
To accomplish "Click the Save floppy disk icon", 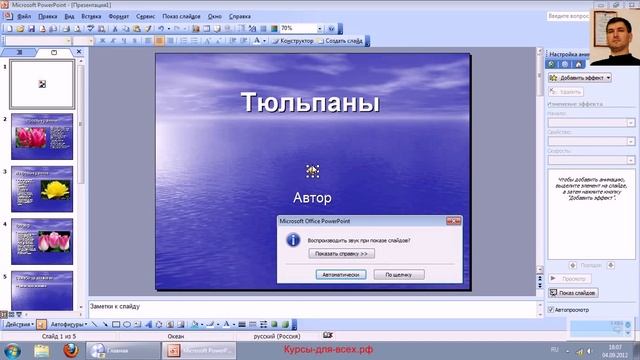I will 31,29.
